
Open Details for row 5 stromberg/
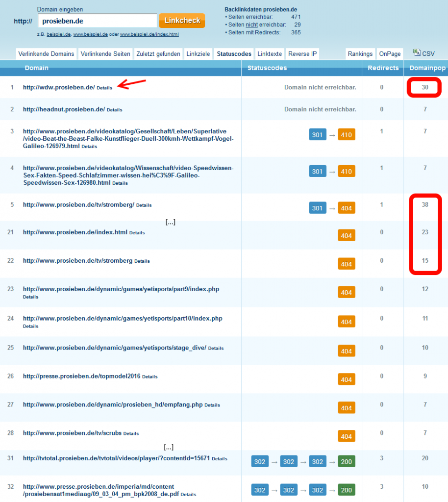(144, 205)
